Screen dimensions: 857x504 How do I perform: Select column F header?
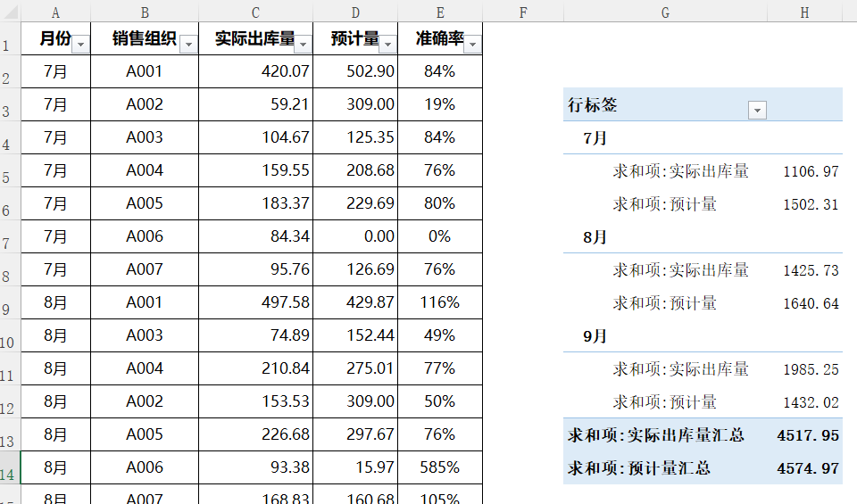pos(522,12)
